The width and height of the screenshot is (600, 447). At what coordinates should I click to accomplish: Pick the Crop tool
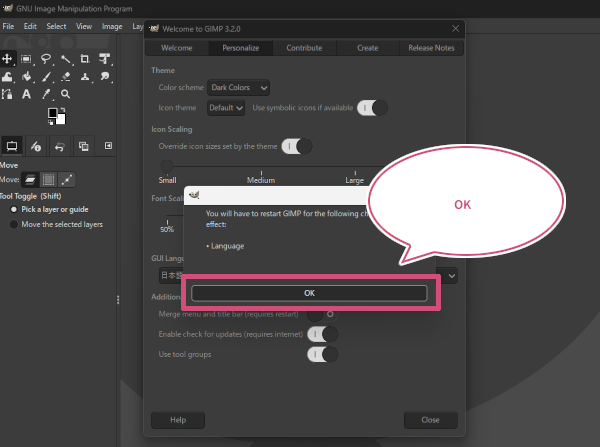tap(85, 59)
